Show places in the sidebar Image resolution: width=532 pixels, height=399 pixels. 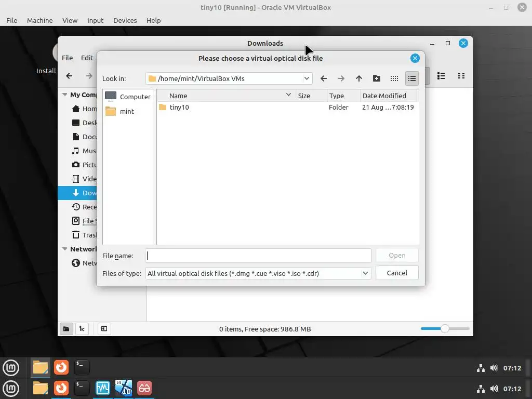tap(66, 329)
